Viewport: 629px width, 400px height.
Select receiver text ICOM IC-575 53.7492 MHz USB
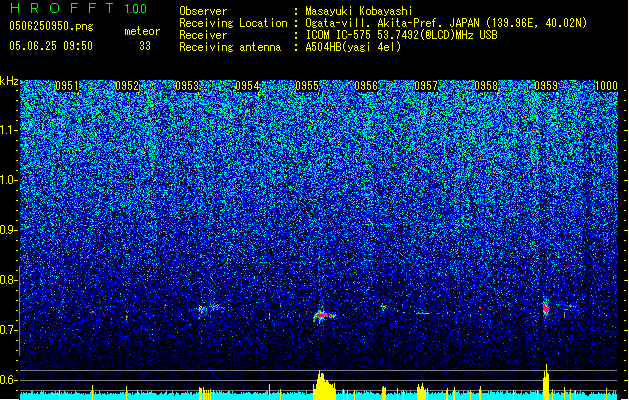click(401, 35)
